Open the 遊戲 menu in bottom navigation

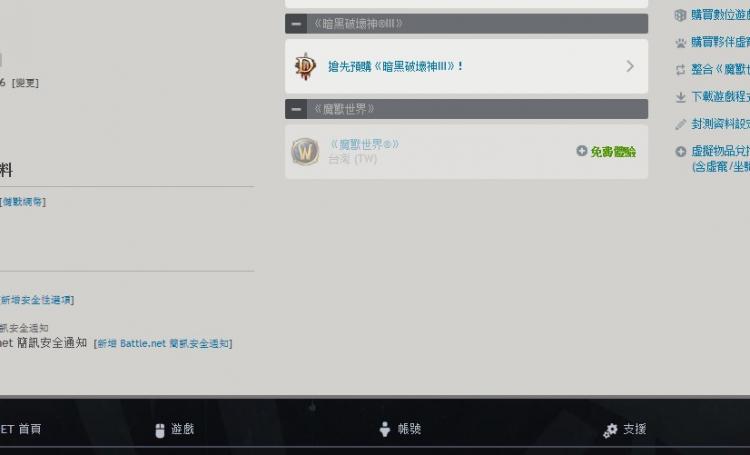pos(175,429)
